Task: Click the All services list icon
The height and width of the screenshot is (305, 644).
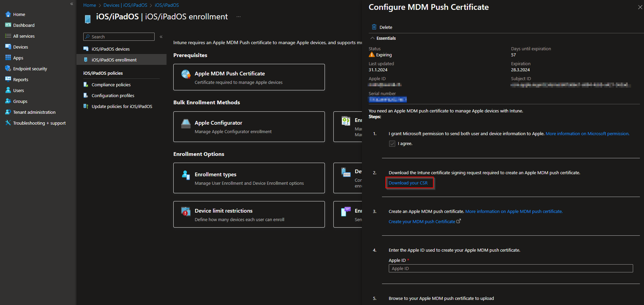Action: [8, 36]
